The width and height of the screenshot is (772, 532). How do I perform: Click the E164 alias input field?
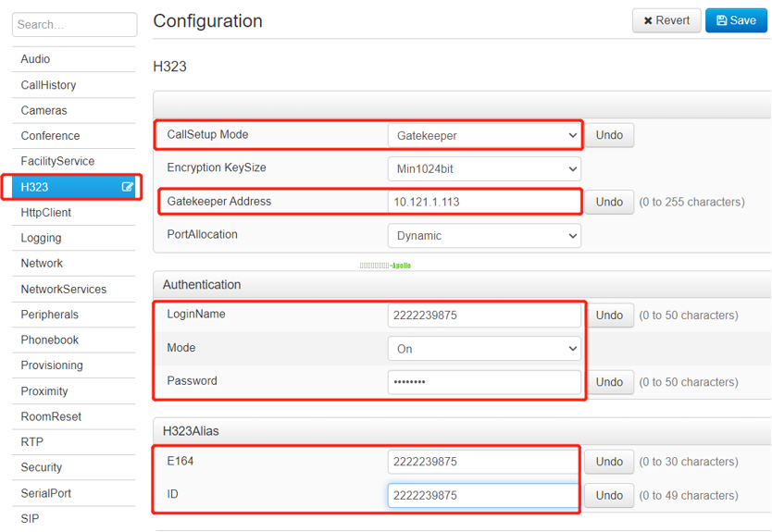[x=484, y=462]
